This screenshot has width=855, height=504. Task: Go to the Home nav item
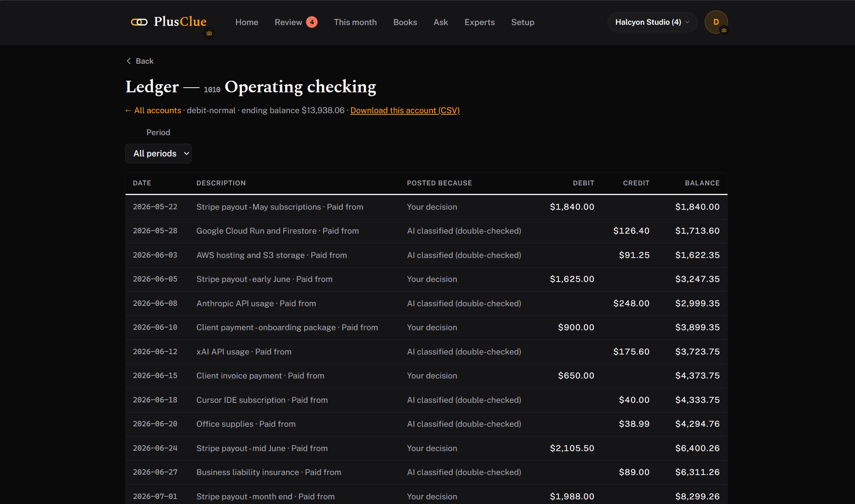coord(246,22)
